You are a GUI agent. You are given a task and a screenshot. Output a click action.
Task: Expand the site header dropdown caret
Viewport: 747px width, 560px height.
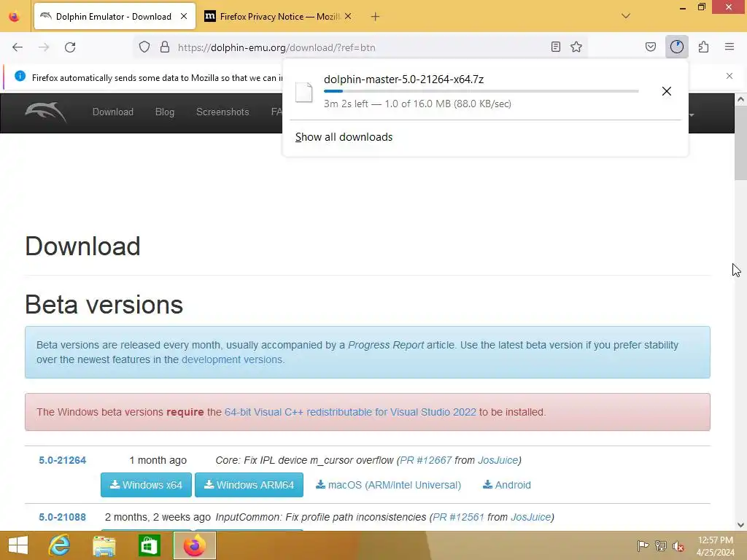692,114
